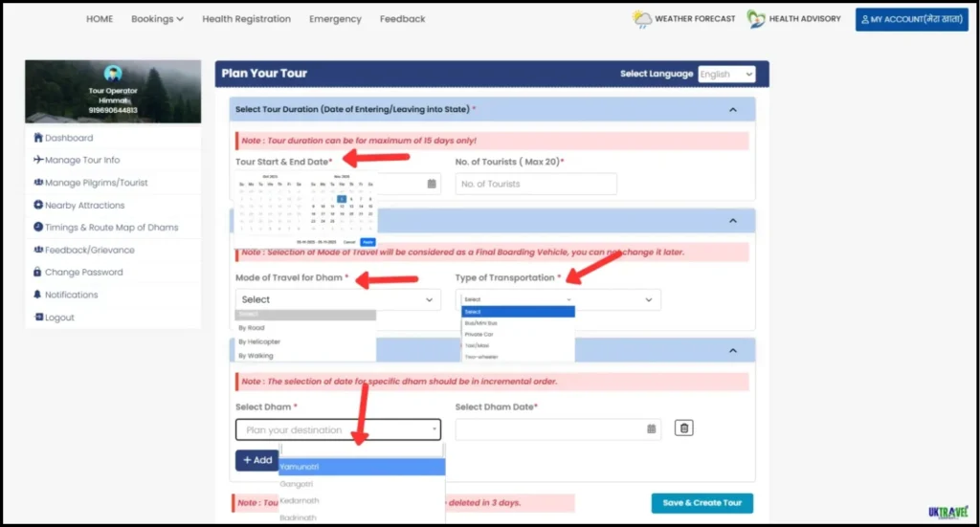Image resolution: width=980 pixels, height=527 pixels.
Task: Open Feedback/Grievance sidebar link
Action: [89, 251]
